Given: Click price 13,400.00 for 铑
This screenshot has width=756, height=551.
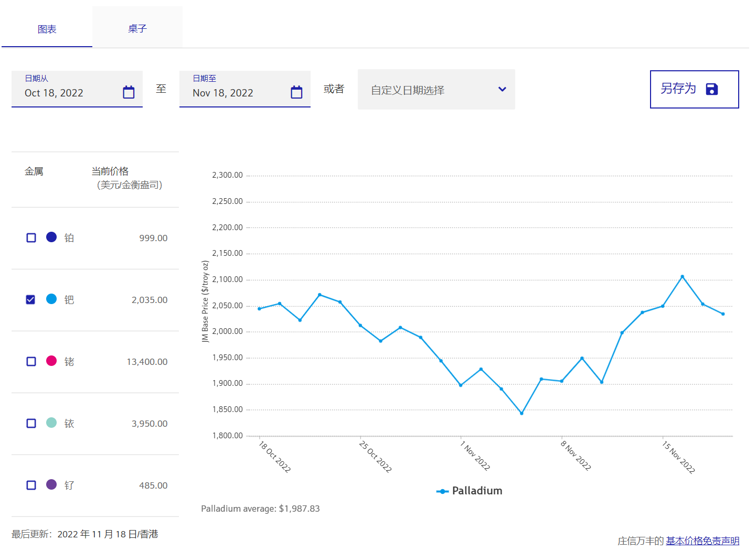Looking at the screenshot, I should tap(147, 362).
